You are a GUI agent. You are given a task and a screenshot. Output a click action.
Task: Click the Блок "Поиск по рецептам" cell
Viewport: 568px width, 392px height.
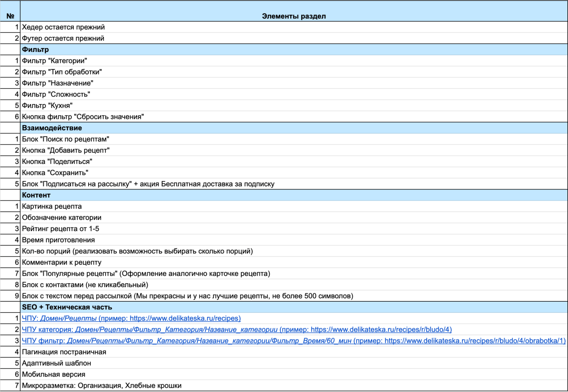click(66, 139)
